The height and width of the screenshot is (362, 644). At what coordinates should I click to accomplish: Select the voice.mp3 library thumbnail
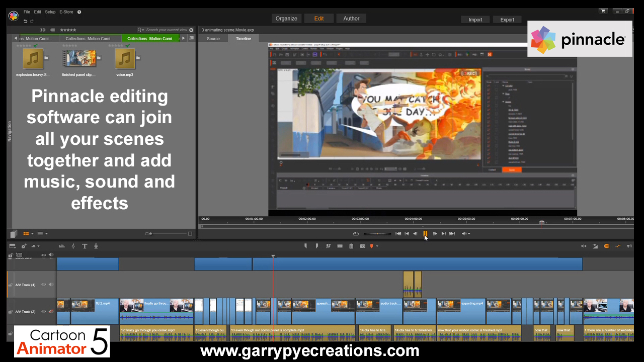point(124,59)
